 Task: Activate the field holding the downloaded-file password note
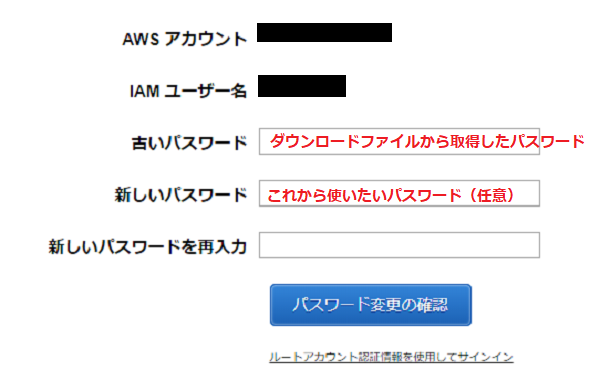(399, 142)
